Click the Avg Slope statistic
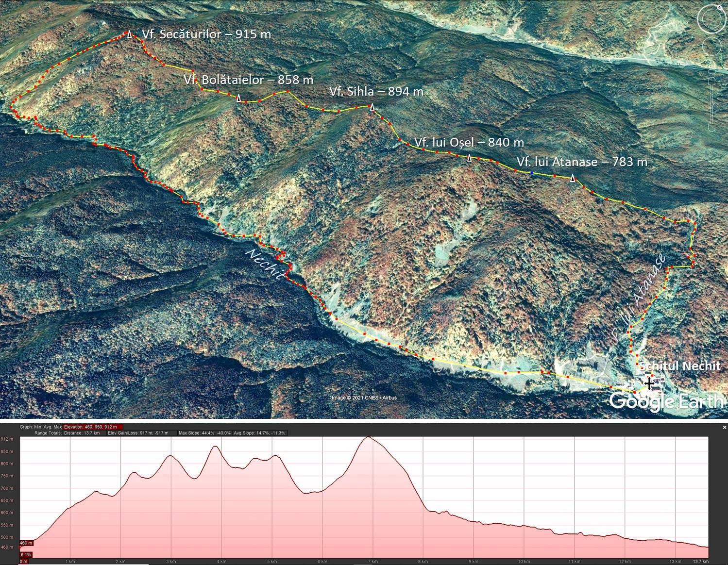Image resolution: width=728 pixels, height=565 pixels. pos(259,433)
